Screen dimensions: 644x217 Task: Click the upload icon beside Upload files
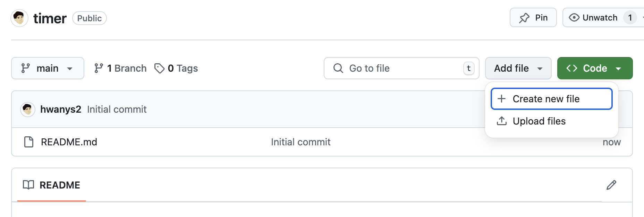click(x=502, y=121)
